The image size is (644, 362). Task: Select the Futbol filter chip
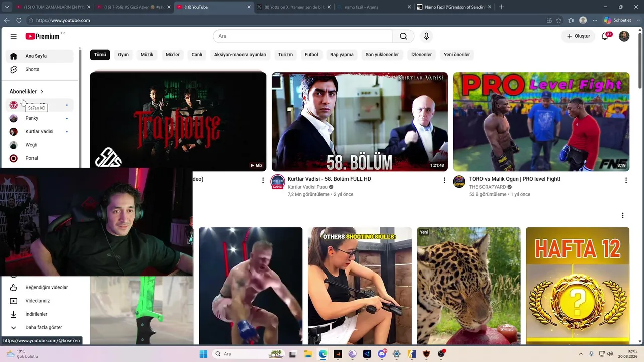point(311,55)
